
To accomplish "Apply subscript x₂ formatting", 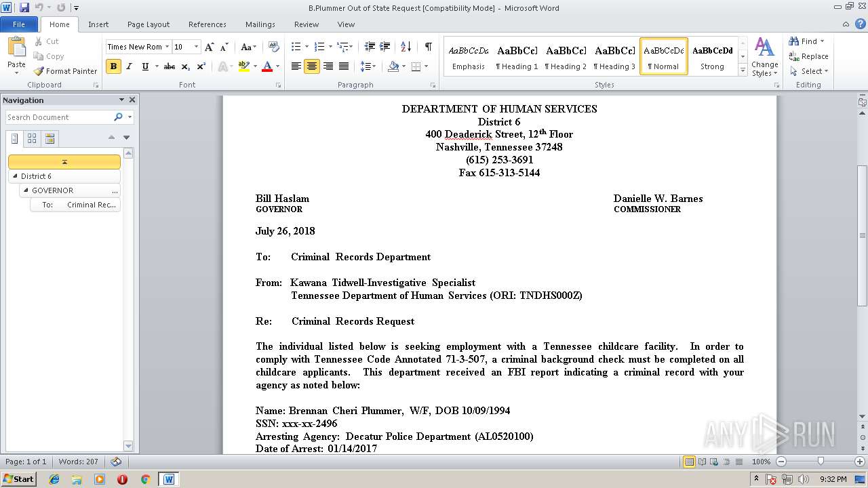I will pos(186,66).
